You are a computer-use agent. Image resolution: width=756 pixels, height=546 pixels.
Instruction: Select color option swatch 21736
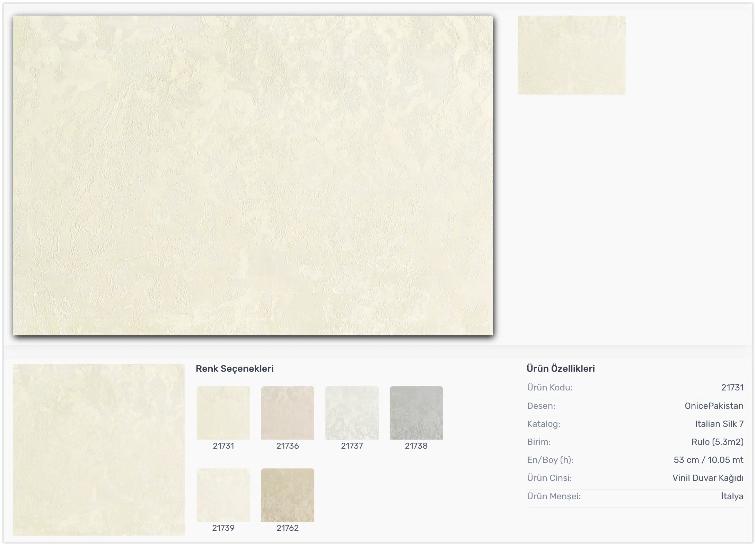point(288,413)
